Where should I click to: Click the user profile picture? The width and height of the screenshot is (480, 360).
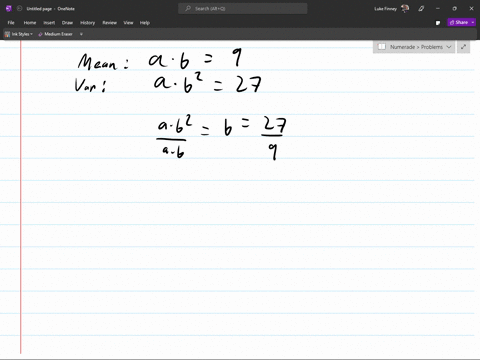405,9
